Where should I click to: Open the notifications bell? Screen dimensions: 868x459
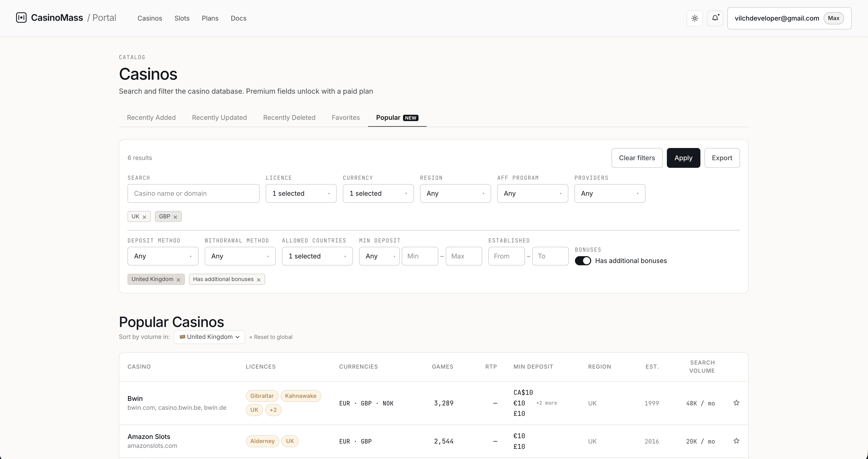click(x=715, y=18)
